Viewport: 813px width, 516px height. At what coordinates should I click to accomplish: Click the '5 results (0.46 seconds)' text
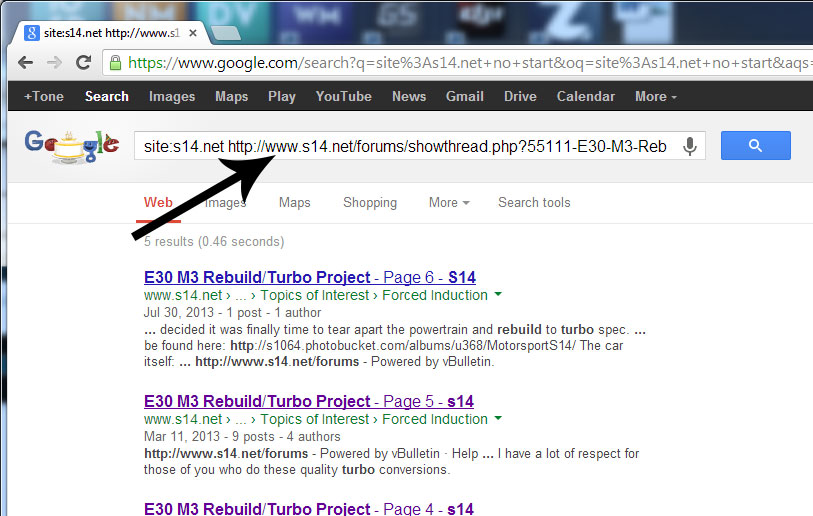[x=214, y=242]
